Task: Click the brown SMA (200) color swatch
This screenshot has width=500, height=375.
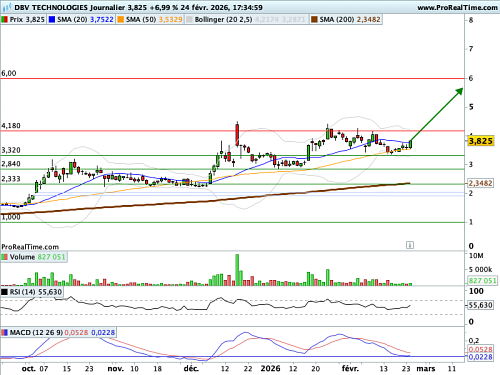Action: [x=314, y=19]
